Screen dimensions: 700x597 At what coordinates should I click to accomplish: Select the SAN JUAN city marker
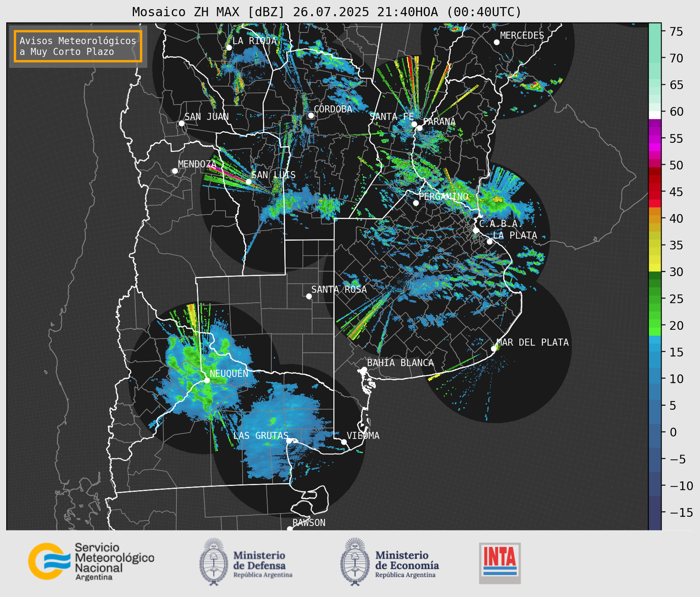pyautogui.click(x=181, y=123)
